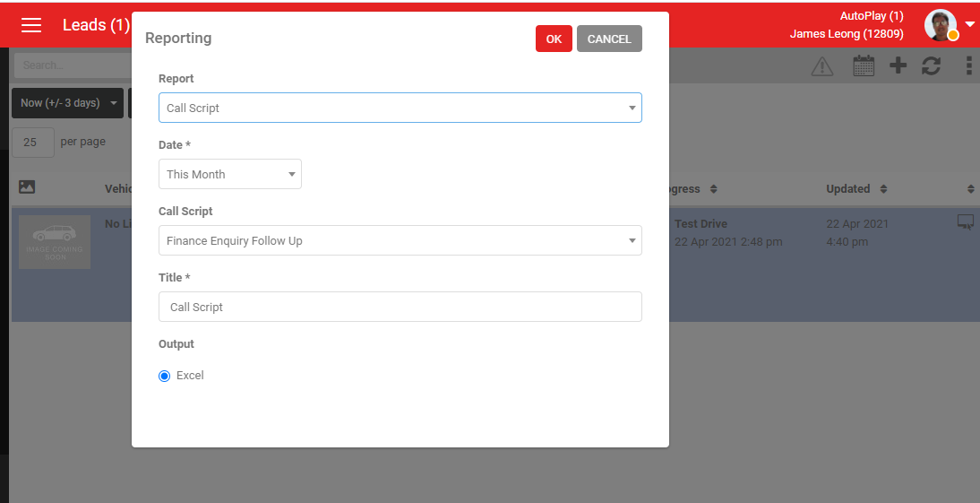Open the vertical three-dot more menu

coord(968,65)
